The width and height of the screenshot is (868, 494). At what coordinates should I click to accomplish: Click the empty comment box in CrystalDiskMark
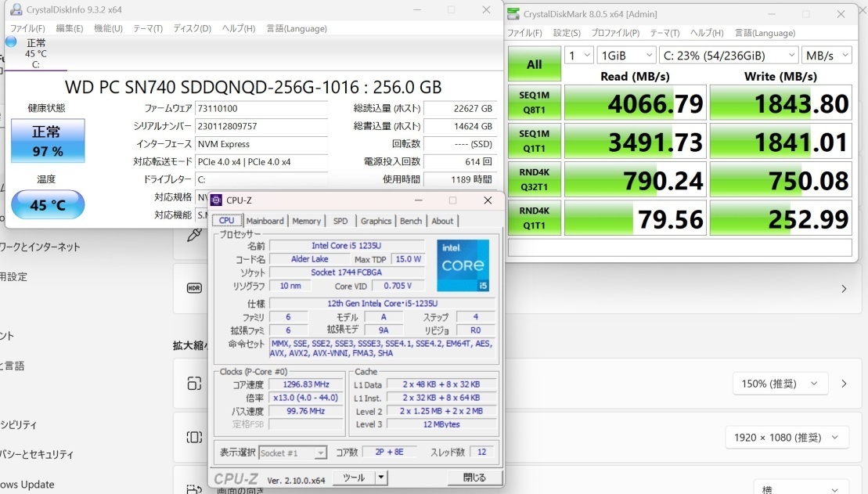(680, 247)
